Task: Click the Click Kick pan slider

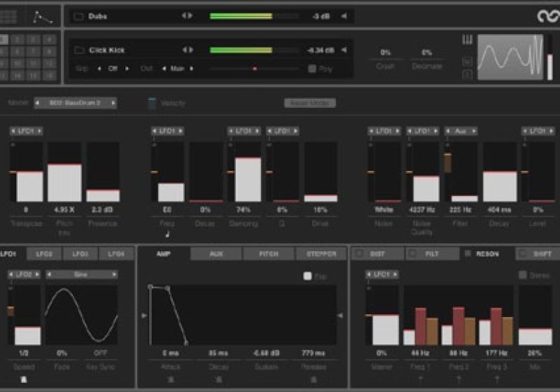Action: (x=255, y=69)
